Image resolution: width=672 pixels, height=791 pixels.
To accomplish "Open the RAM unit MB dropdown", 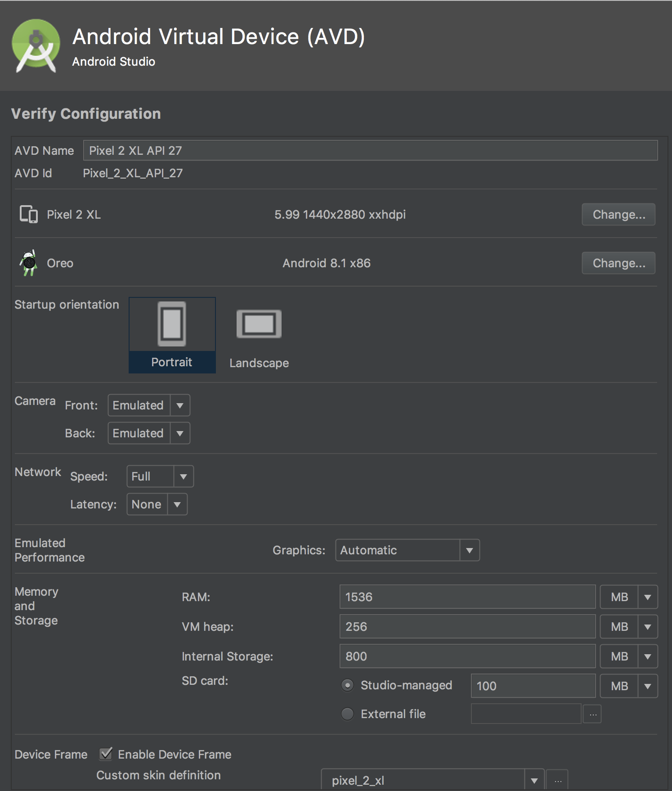I will coord(629,597).
